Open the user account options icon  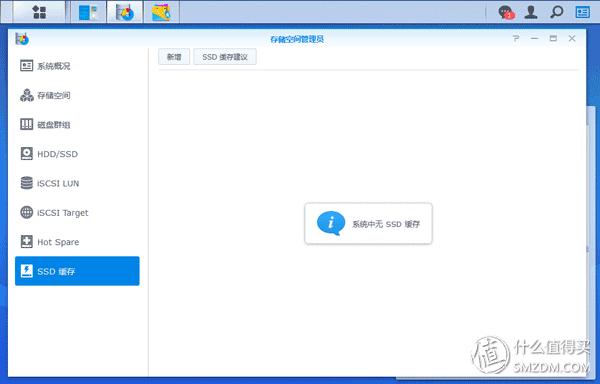pos(531,12)
